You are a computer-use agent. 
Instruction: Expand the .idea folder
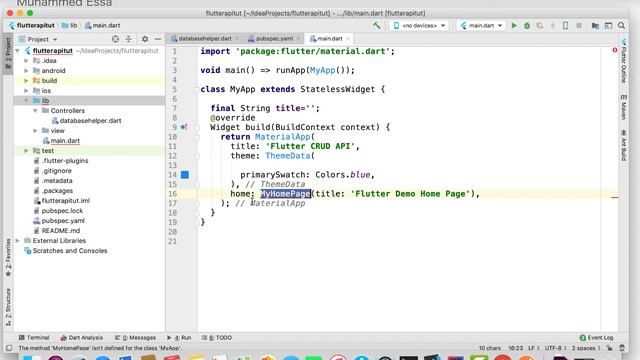point(27,60)
